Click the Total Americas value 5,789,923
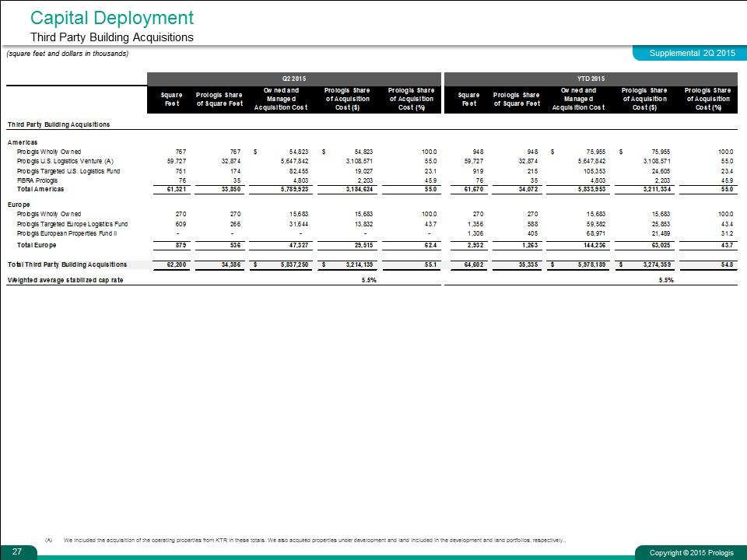Viewport: 747px width, 560px height. pos(293,189)
